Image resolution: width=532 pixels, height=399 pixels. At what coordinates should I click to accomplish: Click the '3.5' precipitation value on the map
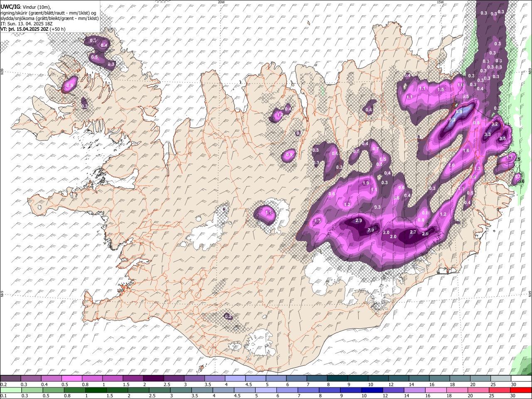(502, 138)
